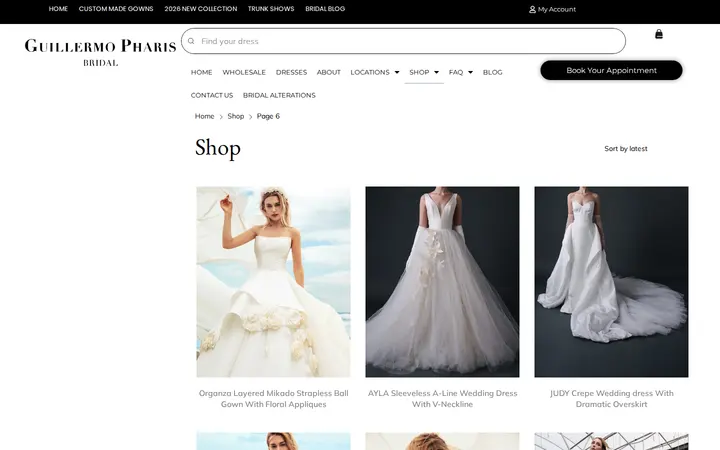Click the search magnifier icon
The height and width of the screenshot is (450, 720).
coord(191,41)
